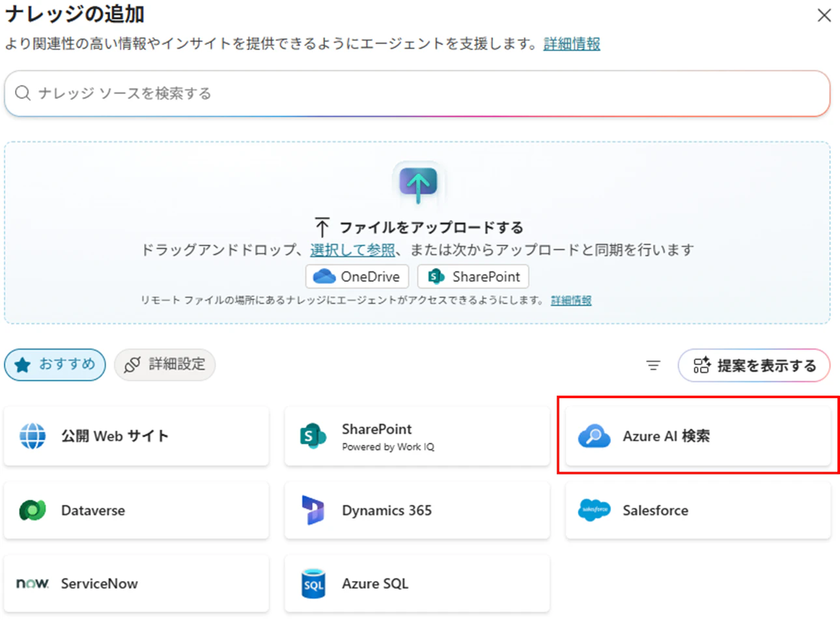Open 詳細情報 link below the upload buttons

coord(571,300)
